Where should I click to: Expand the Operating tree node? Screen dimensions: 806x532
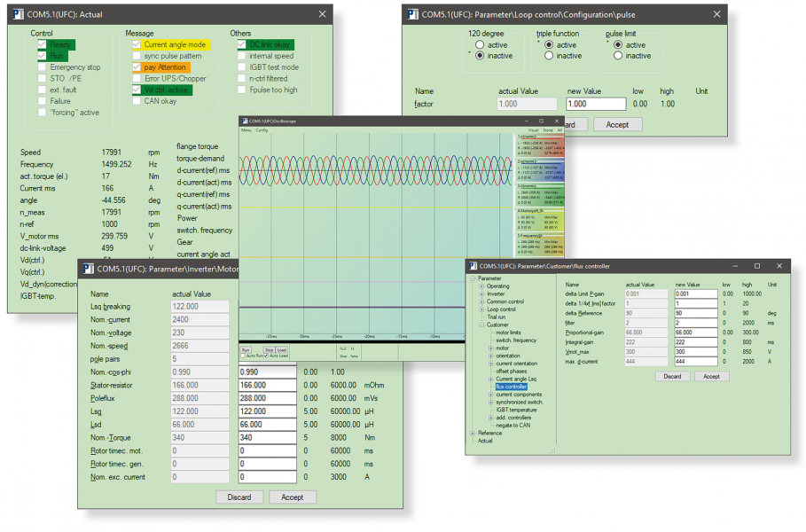[481, 286]
